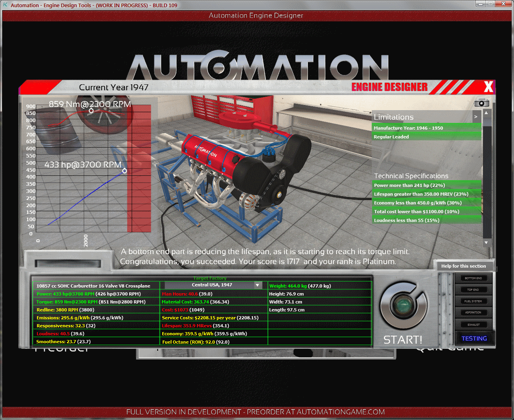Click the 'Length: 97.5 cm' stat
The image size is (514, 420).
coord(320,309)
